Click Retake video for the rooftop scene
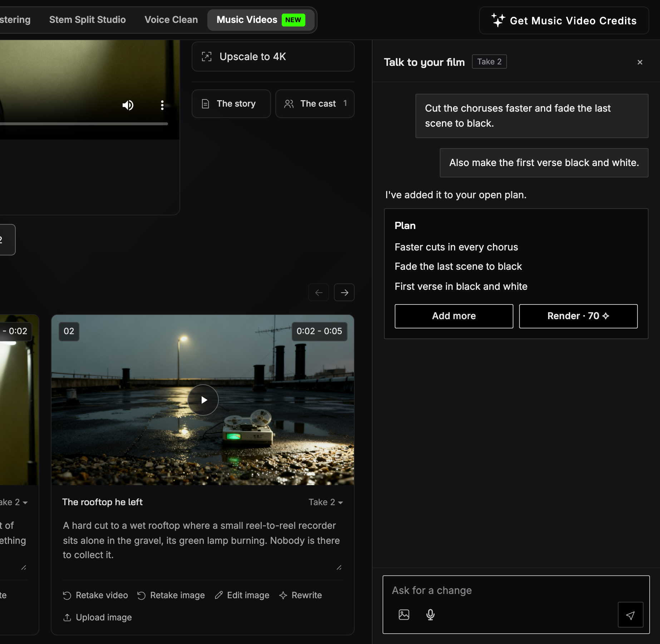 95,595
